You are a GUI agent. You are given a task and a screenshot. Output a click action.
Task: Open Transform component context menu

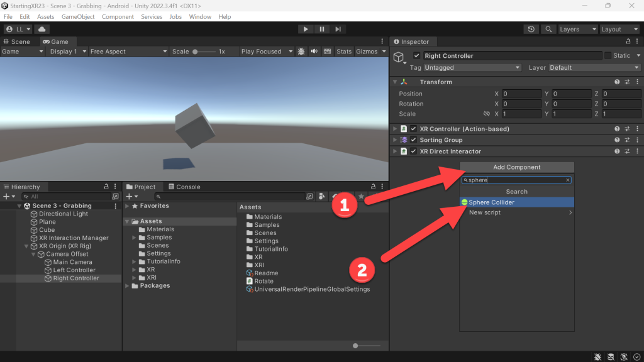click(638, 82)
